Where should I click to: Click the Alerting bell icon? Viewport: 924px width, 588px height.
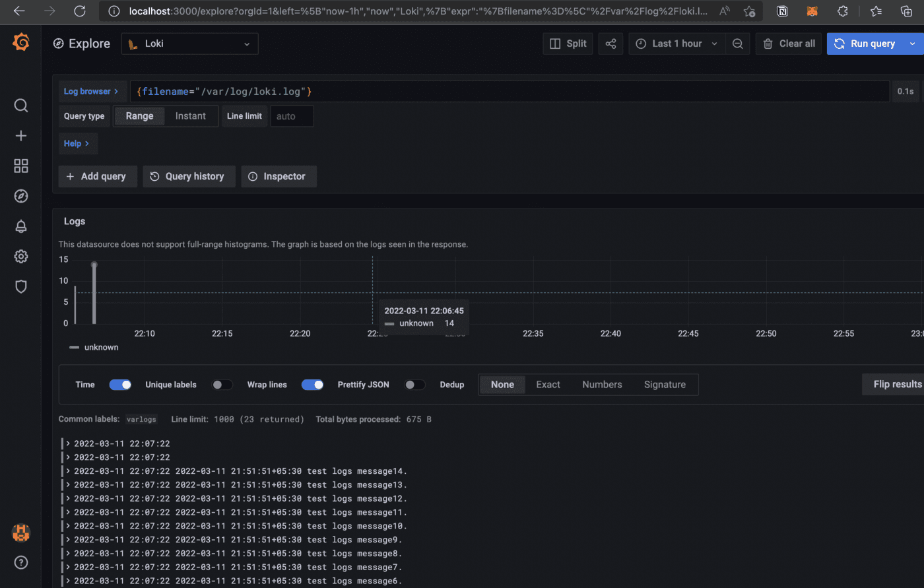[x=20, y=226]
